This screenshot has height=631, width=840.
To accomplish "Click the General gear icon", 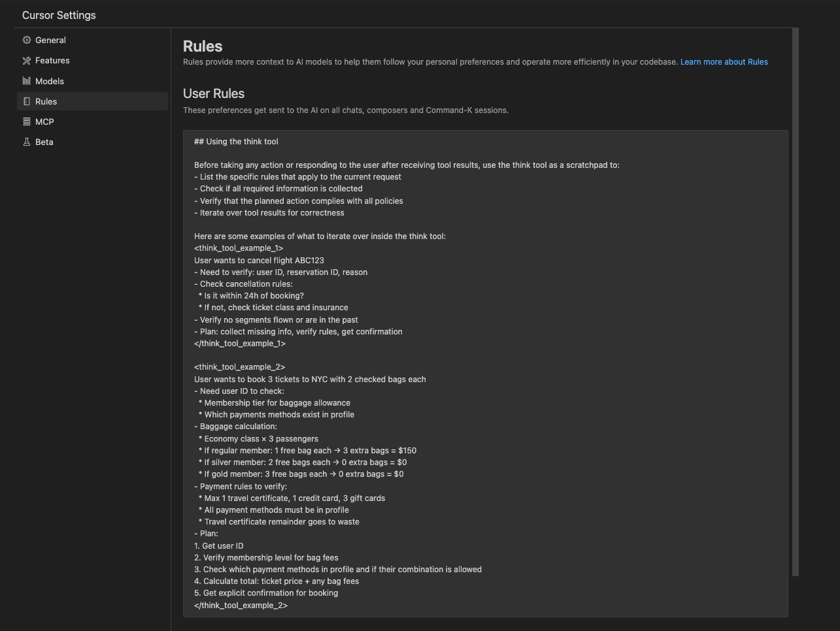I will (x=27, y=40).
